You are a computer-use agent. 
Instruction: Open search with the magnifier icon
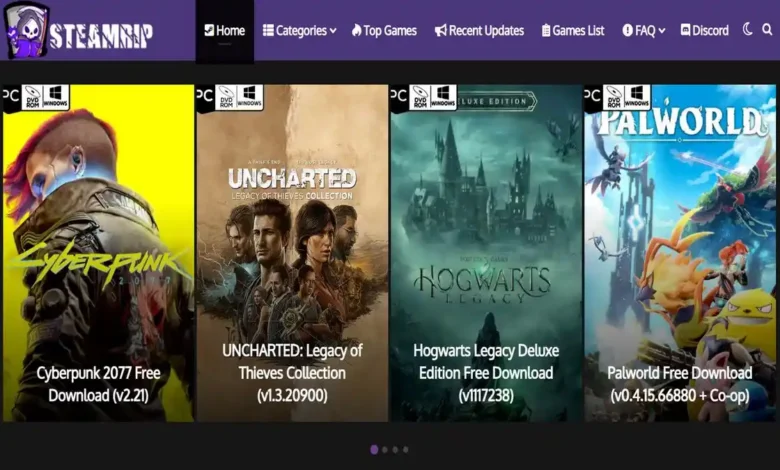click(x=767, y=30)
